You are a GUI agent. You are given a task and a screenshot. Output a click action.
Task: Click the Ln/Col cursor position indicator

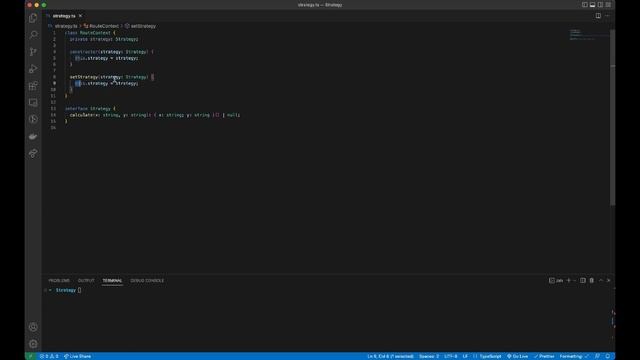(390, 356)
